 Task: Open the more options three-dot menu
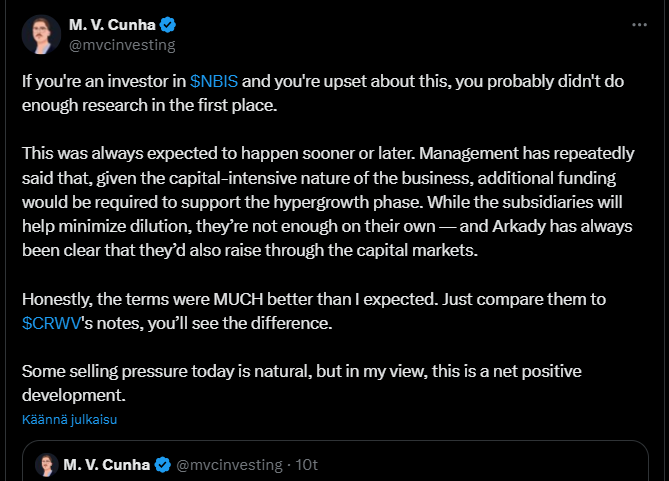pos(639,25)
